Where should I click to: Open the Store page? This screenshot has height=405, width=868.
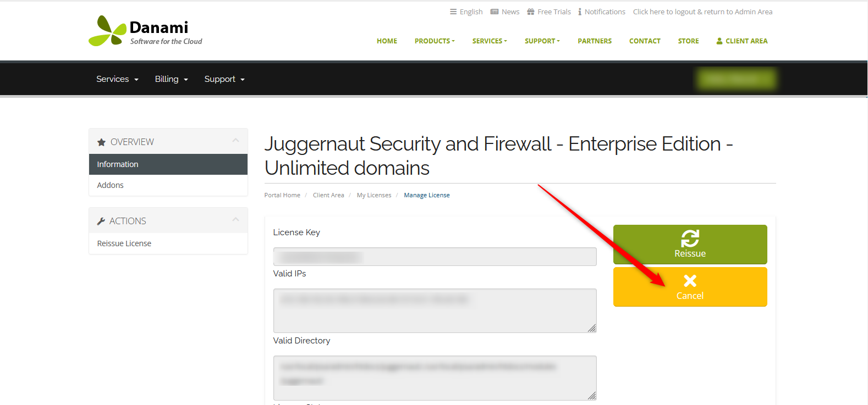pos(689,41)
